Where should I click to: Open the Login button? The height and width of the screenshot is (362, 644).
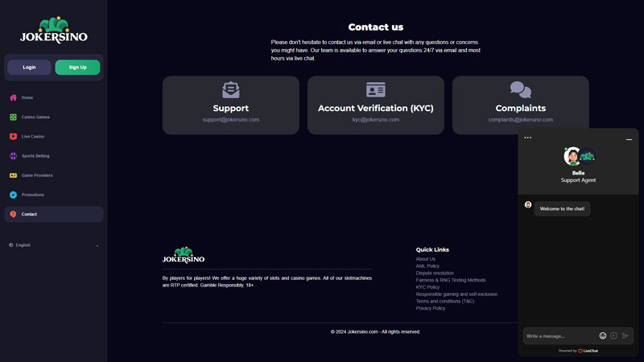tap(29, 68)
